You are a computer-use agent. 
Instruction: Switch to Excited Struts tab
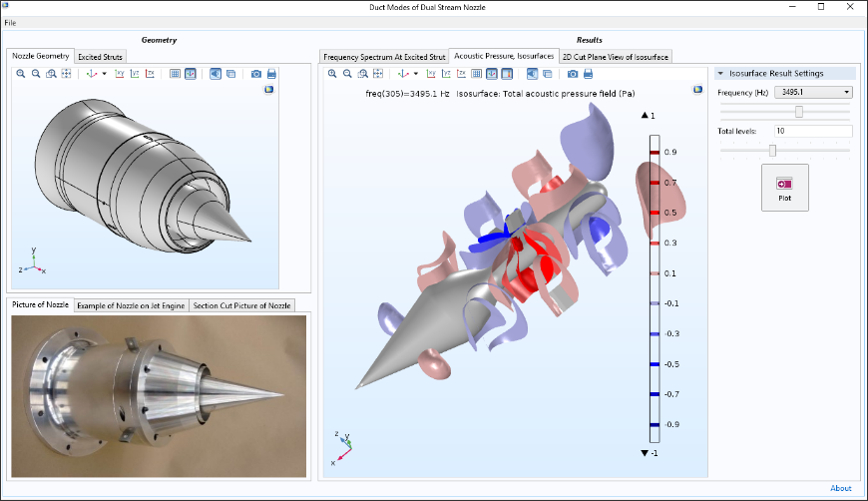click(x=100, y=57)
